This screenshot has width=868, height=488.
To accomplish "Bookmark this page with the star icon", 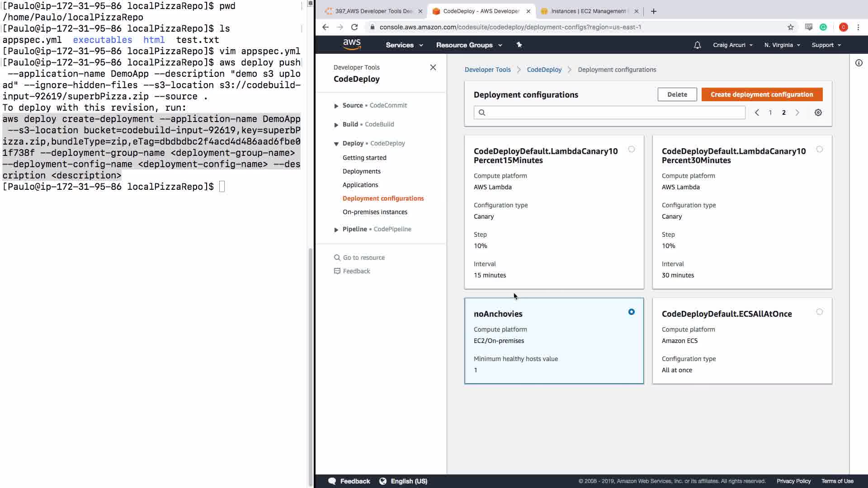I will pyautogui.click(x=790, y=27).
